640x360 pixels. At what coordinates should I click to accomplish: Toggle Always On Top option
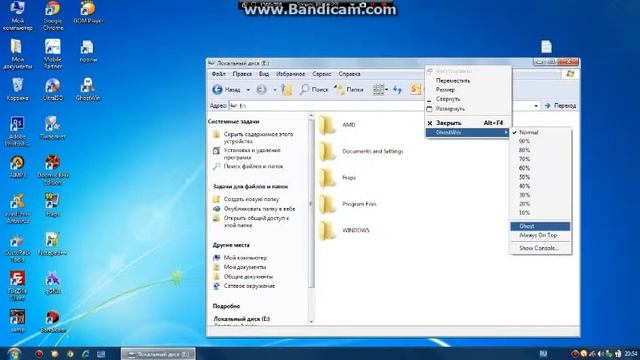(540, 236)
